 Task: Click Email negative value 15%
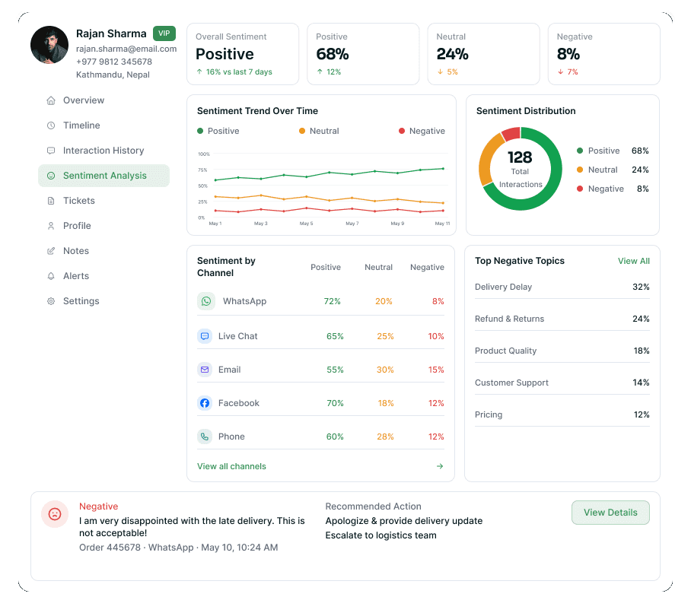tap(436, 370)
